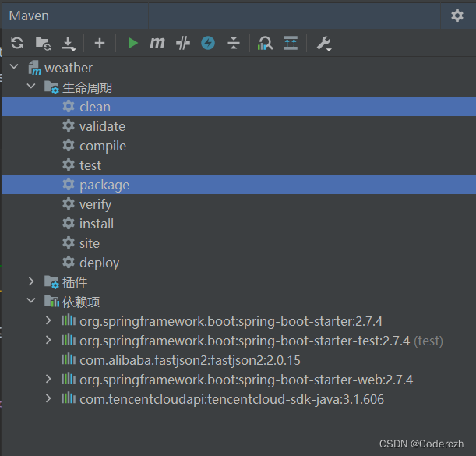Collapse the 依赖项 dependencies folder

tap(31, 301)
